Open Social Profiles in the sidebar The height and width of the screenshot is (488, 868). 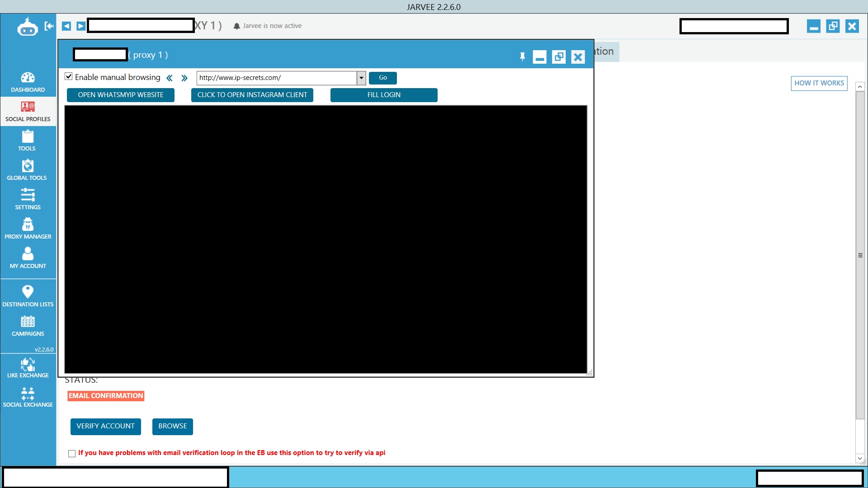tap(28, 112)
